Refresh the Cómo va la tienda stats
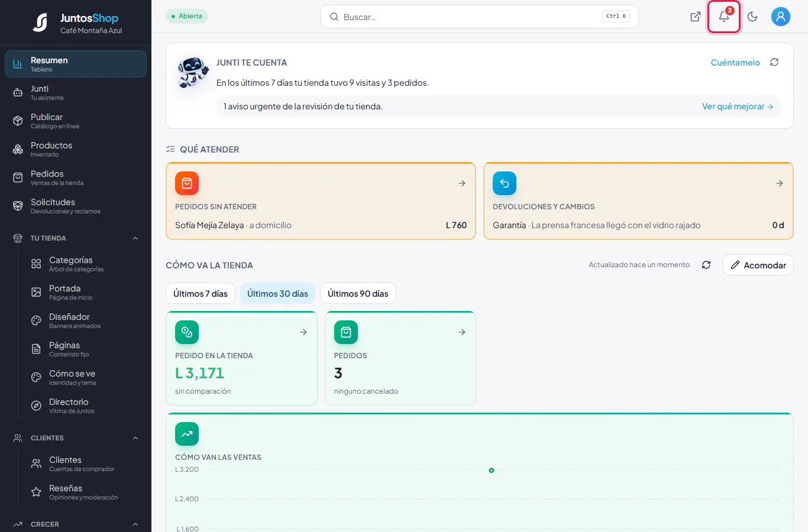The height and width of the screenshot is (532, 808). tap(706, 265)
